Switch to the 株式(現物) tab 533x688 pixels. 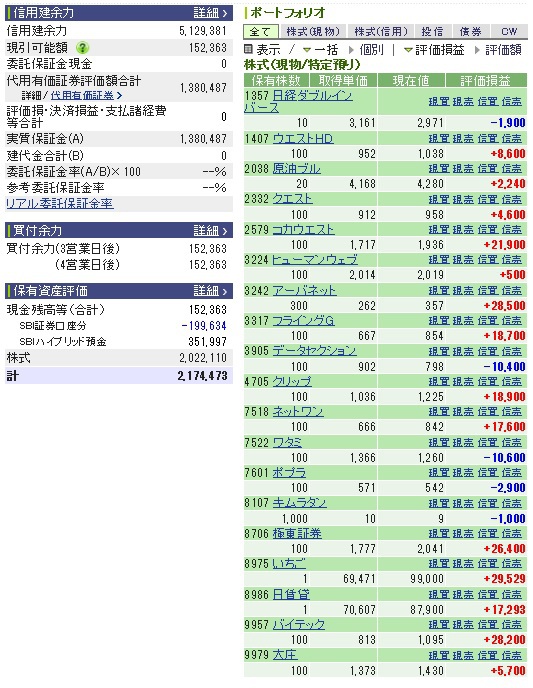313,32
